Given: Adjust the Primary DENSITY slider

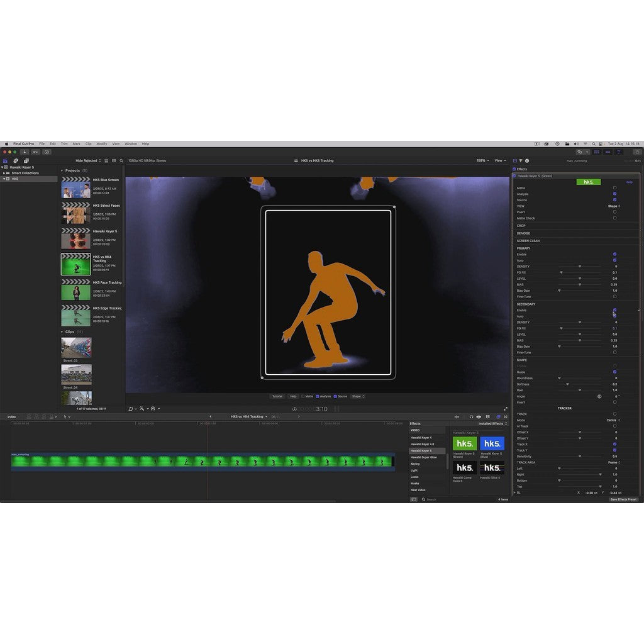Looking at the screenshot, I should pyautogui.click(x=579, y=267).
